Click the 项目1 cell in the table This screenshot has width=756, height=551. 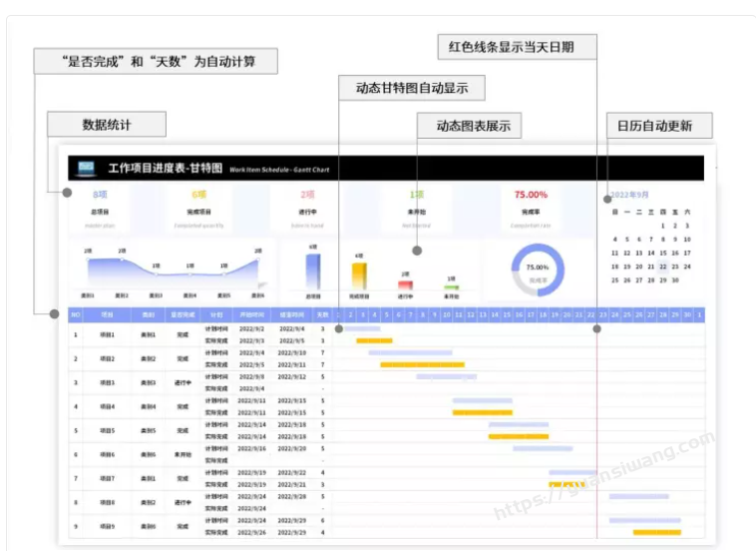coord(107,334)
